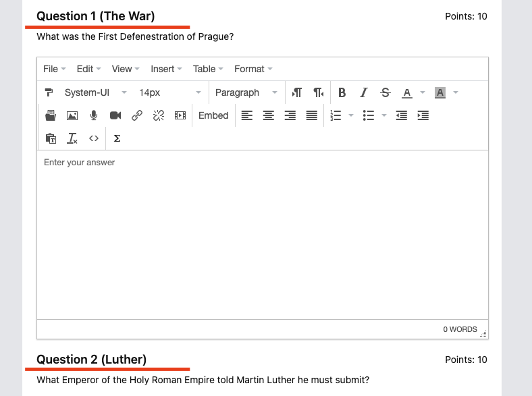The image size is (532, 396).
Task: Click the Question 2 (Luther) heading
Action: (x=92, y=360)
